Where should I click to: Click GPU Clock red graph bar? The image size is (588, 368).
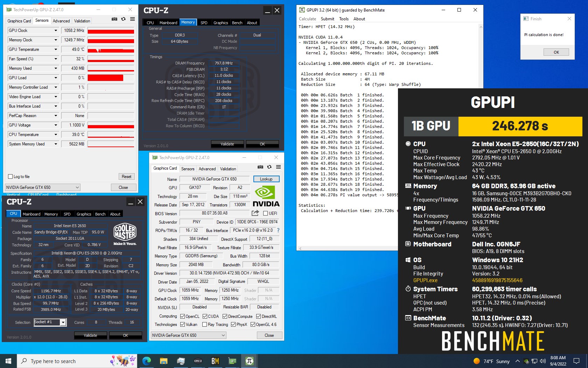pyautogui.click(x=111, y=31)
